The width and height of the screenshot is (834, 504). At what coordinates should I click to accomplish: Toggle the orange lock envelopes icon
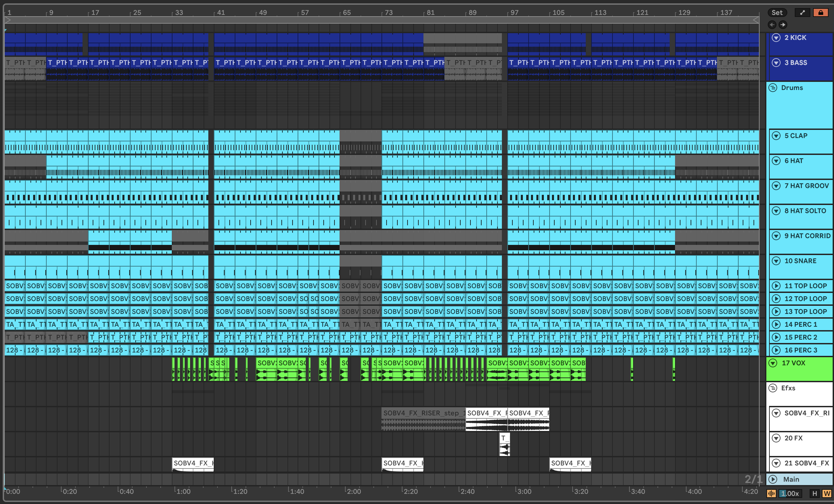click(x=820, y=13)
